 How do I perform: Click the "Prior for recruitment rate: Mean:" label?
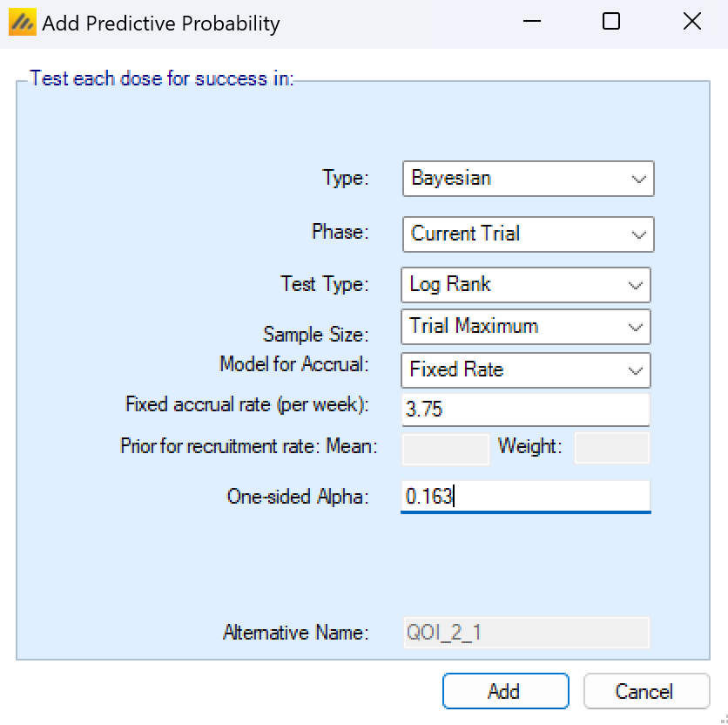point(248,448)
